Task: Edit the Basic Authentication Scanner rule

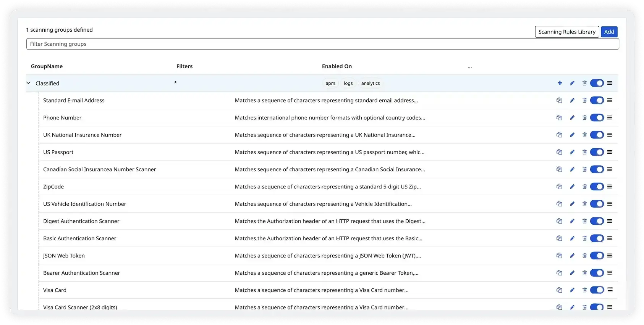Action: pyautogui.click(x=572, y=238)
